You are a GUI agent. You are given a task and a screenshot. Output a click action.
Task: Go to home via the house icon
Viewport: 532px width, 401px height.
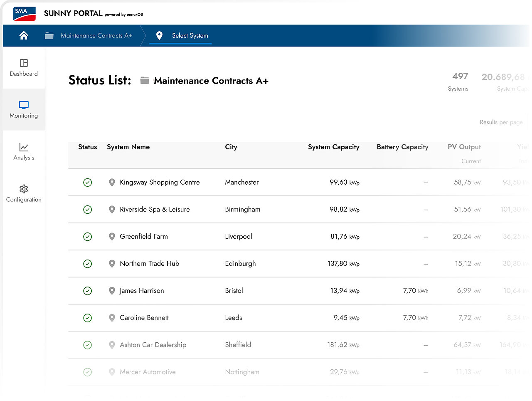24,35
